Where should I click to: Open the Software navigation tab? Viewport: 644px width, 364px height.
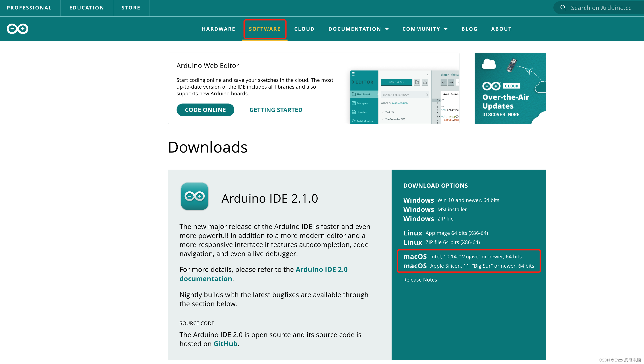point(264,29)
